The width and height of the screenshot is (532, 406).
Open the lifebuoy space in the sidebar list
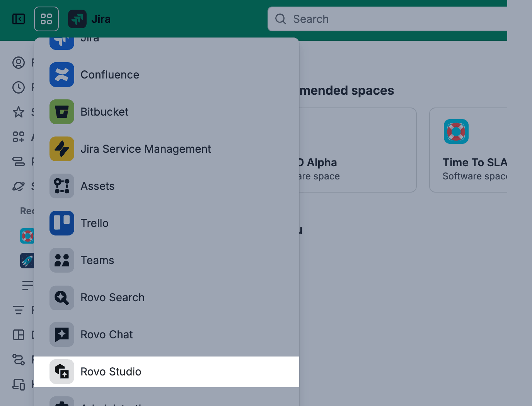pos(27,236)
